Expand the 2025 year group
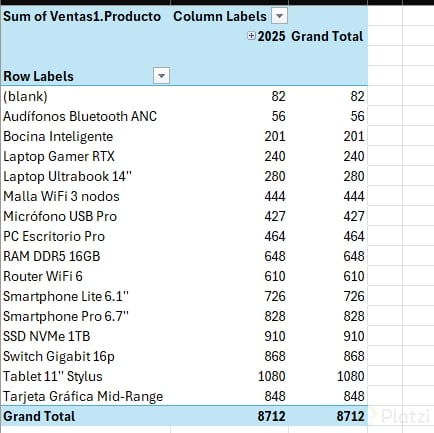Viewport: 434px width, 433px height. 251,36
